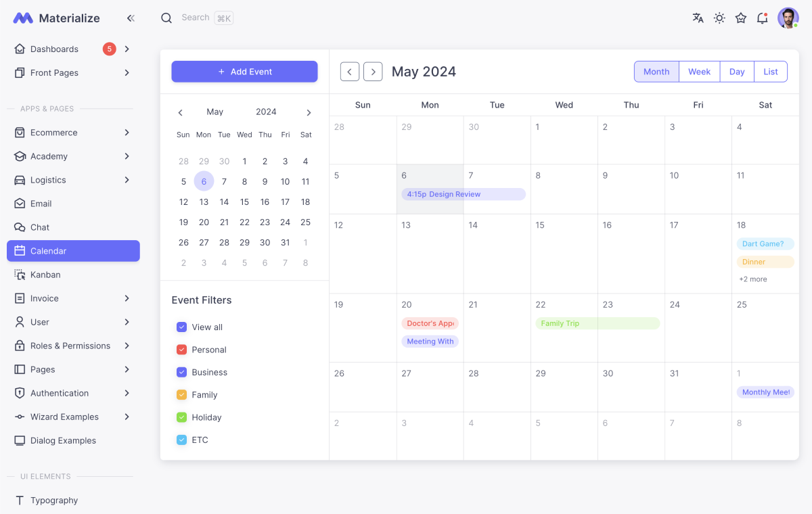Toggle the Holiday event filter off
Image resolution: width=812 pixels, height=514 pixels.
pyautogui.click(x=181, y=417)
